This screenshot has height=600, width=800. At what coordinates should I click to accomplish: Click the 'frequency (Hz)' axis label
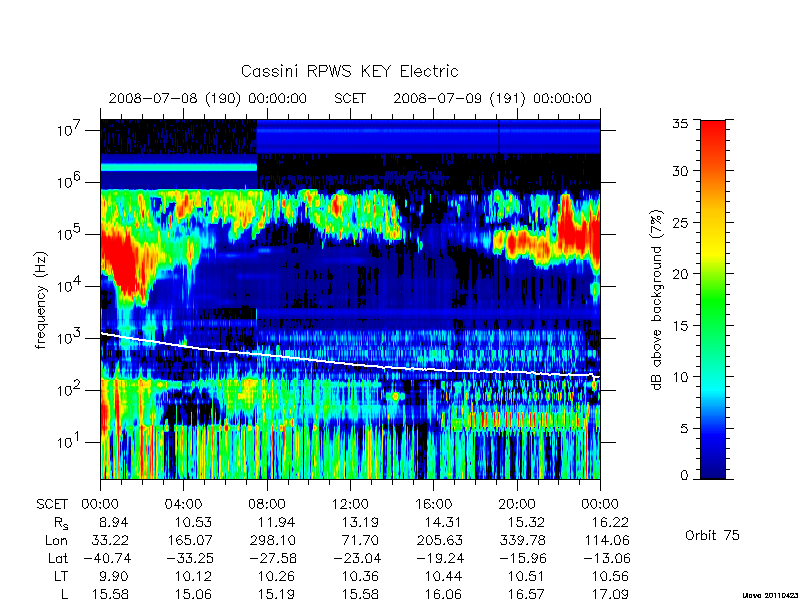(x=41, y=300)
